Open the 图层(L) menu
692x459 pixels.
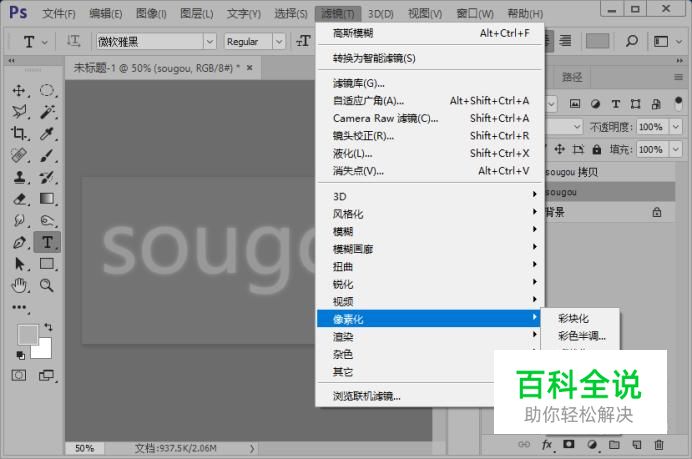197,14
